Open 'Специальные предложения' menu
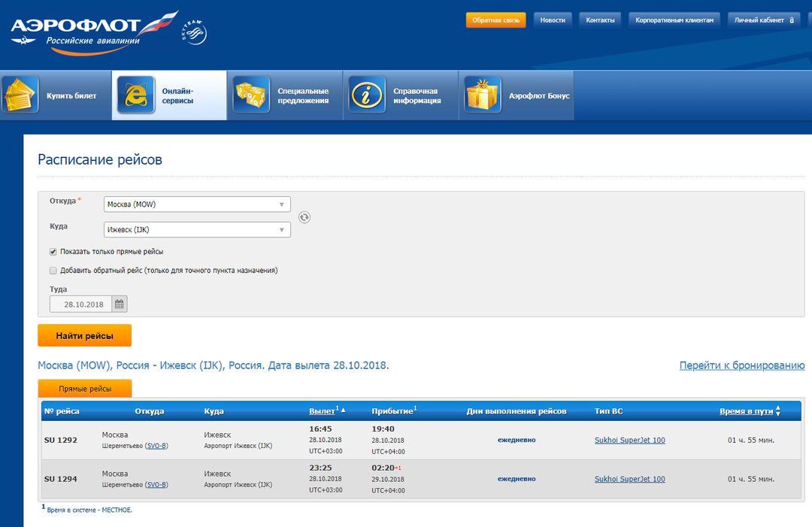The image size is (812, 527). point(285,95)
